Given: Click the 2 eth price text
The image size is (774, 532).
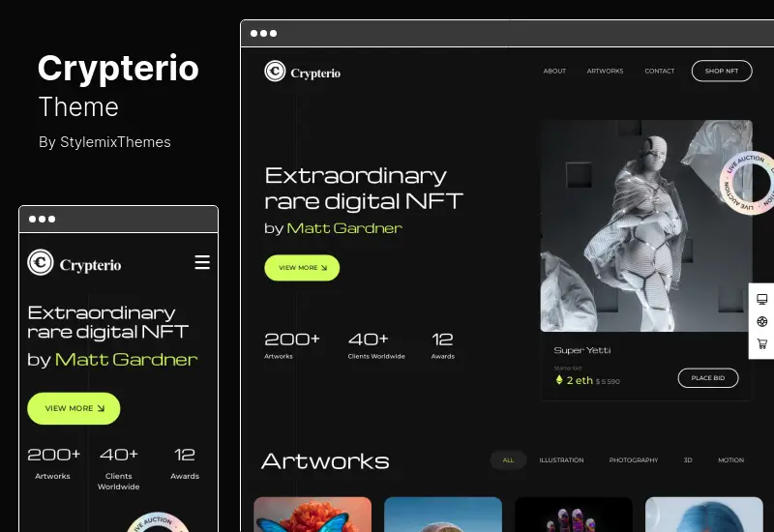Looking at the screenshot, I should click(580, 380).
